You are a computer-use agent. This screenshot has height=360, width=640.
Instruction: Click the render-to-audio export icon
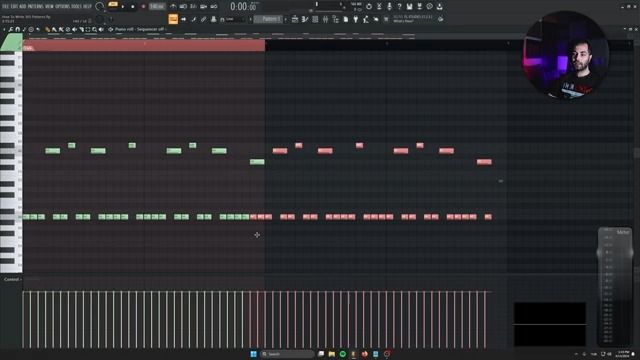(x=420, y=7)
